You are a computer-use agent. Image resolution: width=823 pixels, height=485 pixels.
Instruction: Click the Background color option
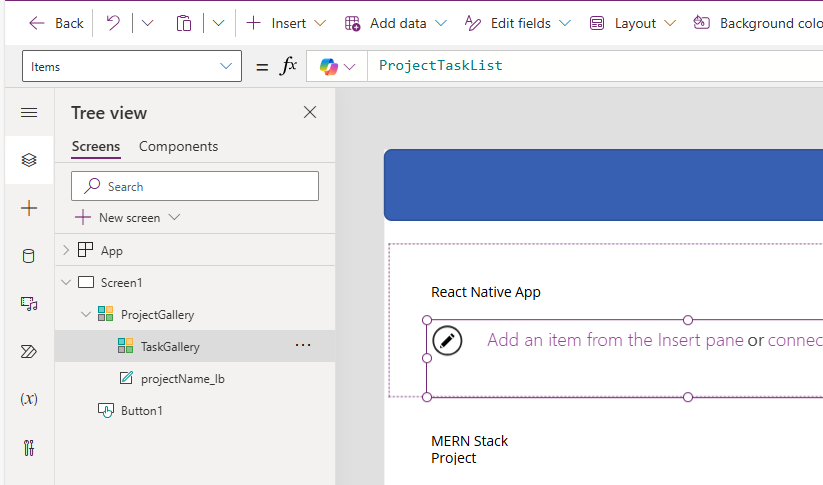[757, 23]
